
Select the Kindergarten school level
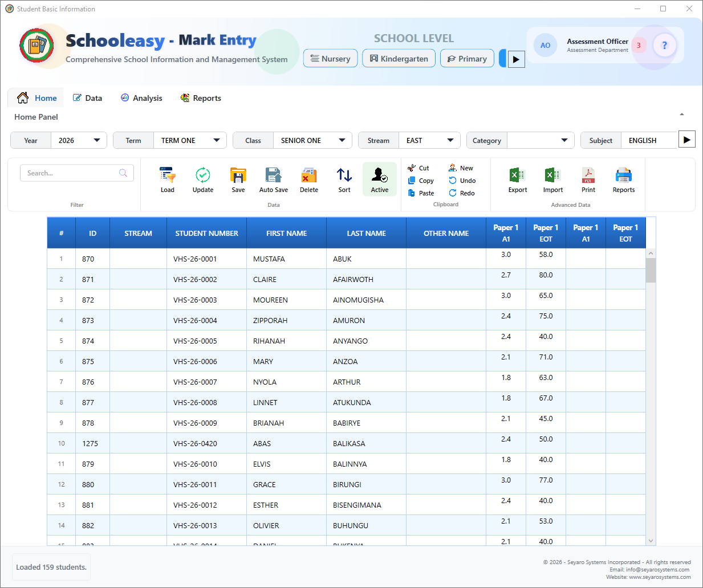click(x=399, y=59)
